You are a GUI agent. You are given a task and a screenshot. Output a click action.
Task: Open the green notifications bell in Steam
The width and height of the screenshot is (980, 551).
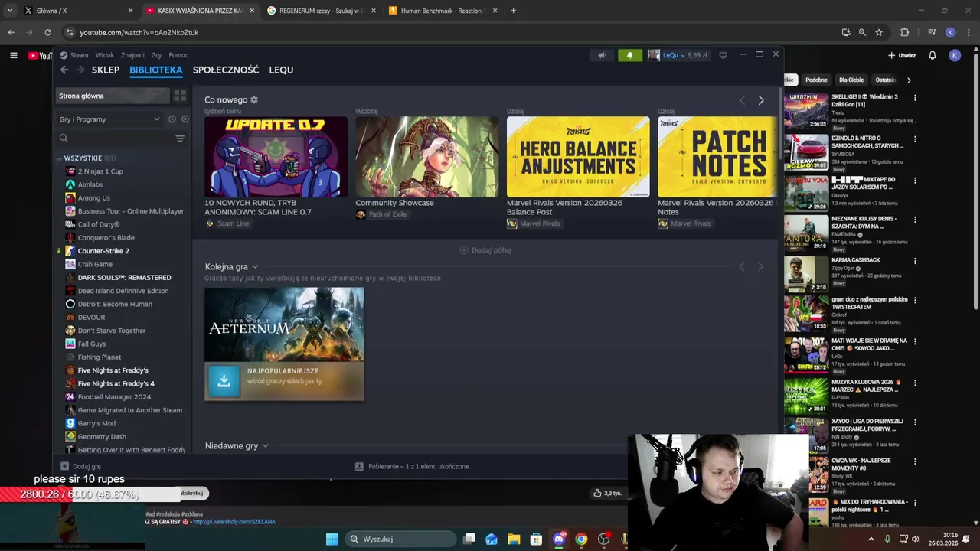pos(629,55)
